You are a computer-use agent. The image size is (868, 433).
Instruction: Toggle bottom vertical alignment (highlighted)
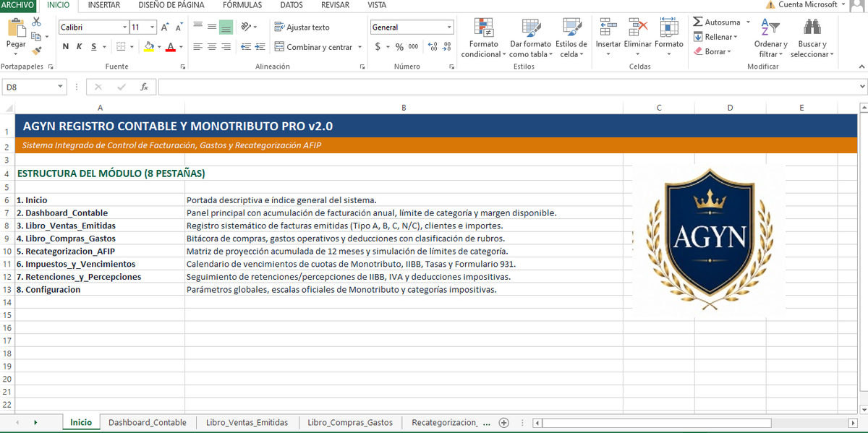[x=226, y=27]
